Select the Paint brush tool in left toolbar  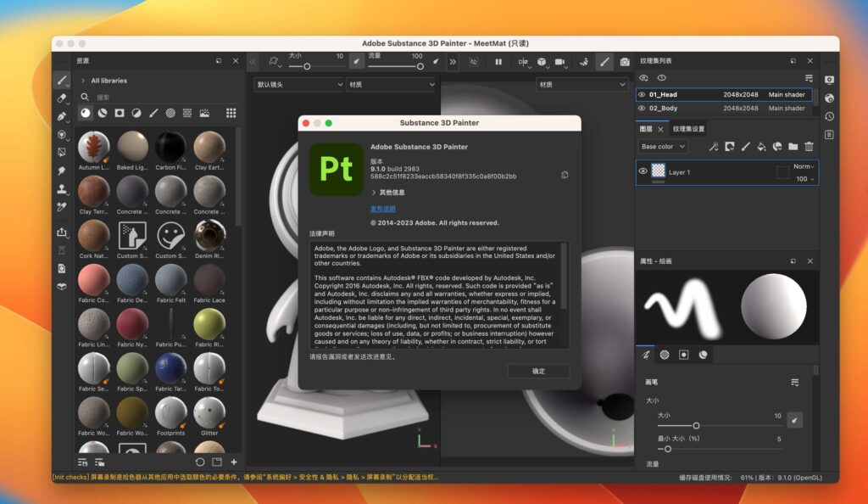61,81
